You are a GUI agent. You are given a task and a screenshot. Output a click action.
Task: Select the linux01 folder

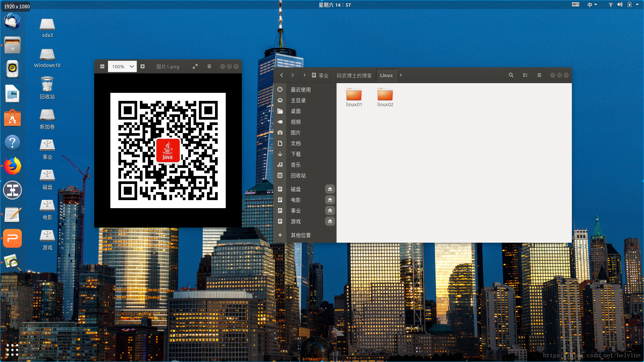point(354,97)
